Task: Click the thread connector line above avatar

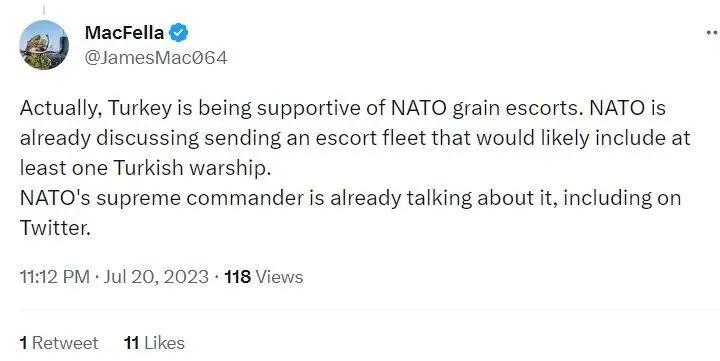Action: coord(44,9)
